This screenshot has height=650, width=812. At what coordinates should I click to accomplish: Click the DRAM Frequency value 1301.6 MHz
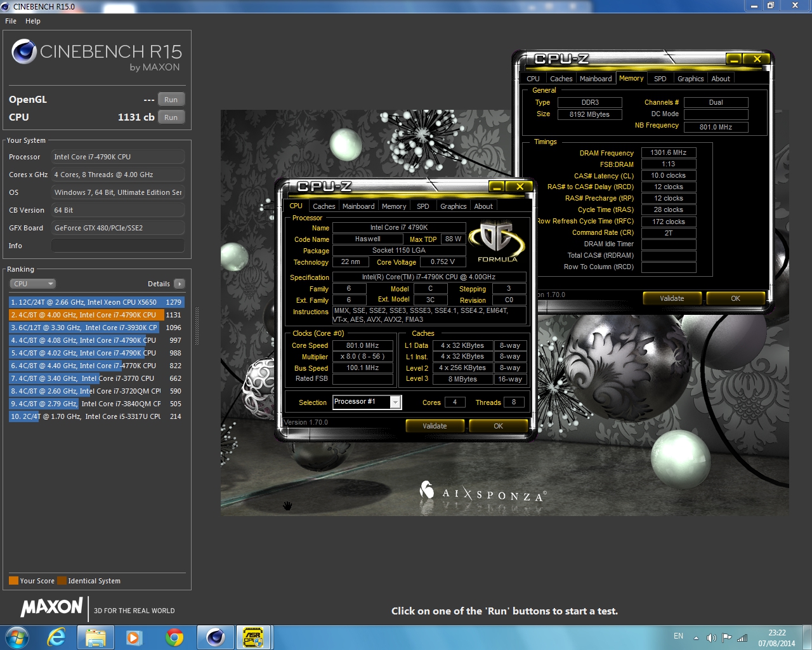point(668,152)
